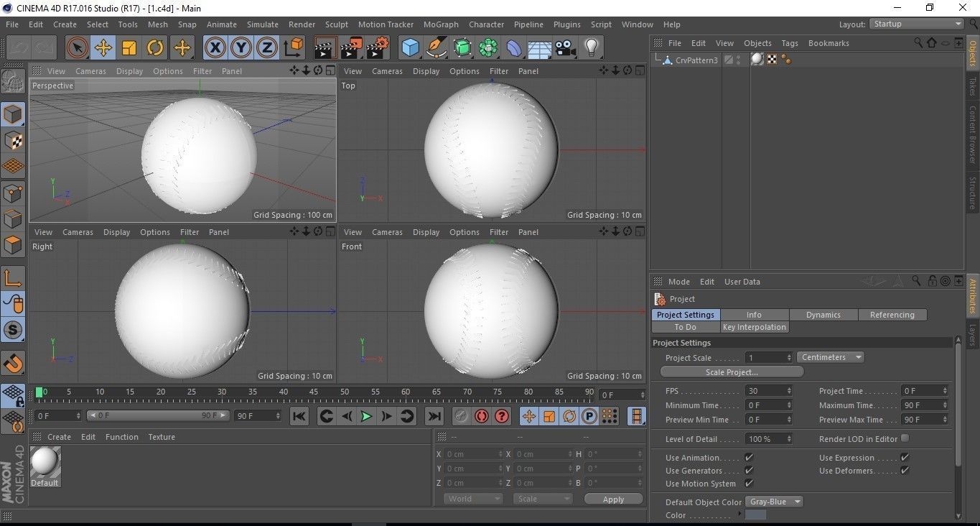Open the Sculpt menu
The height and width of the screenshot is (526, 980).
click(337, 24)
